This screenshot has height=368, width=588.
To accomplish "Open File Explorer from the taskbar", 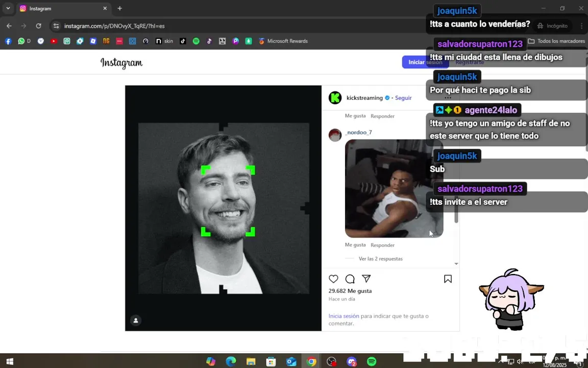I will click(x=251, y=361).
